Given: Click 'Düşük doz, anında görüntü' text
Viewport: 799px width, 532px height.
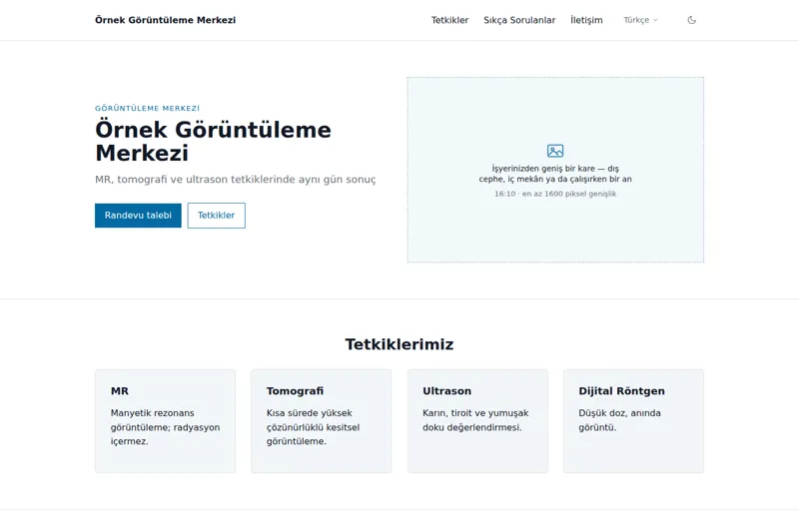Looking at the screenshot, I should click(x=619, y=420).
